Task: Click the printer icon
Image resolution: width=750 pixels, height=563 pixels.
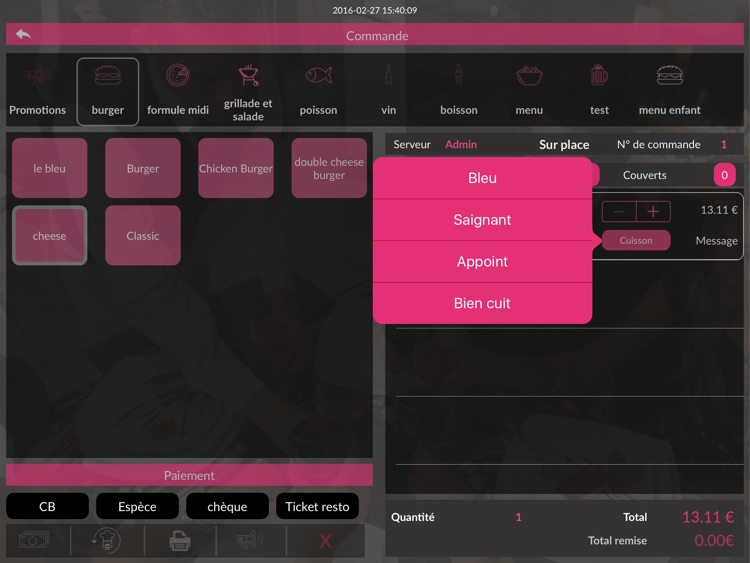Action: 179,541
